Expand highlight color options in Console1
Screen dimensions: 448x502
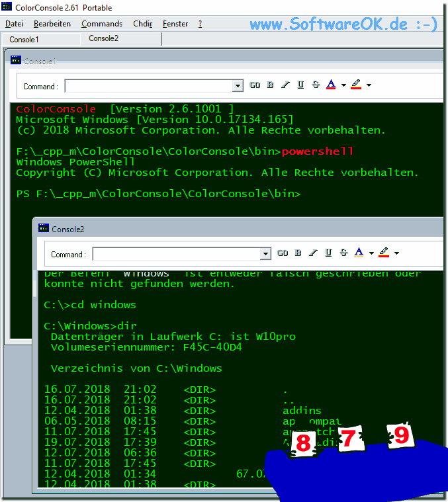369,85
